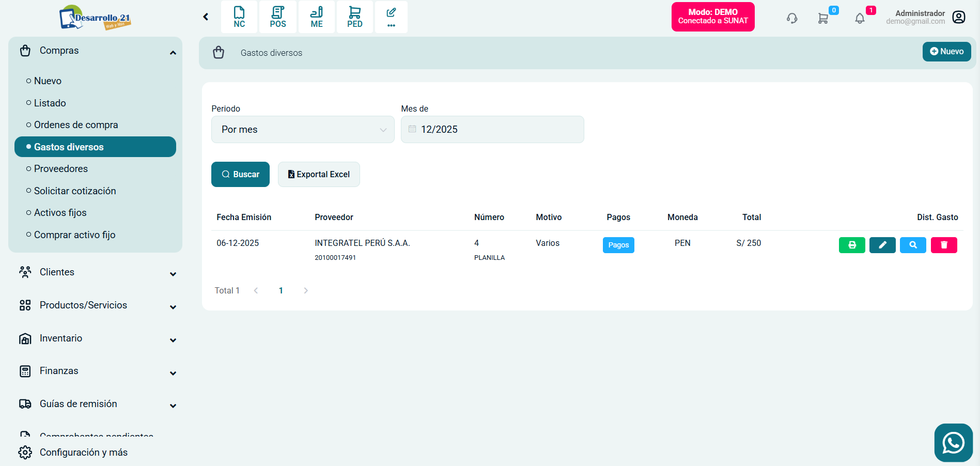The height and width of the screenshot is (466, 980).
Task: Click the Buscar button
Action: tap(240, 175)
